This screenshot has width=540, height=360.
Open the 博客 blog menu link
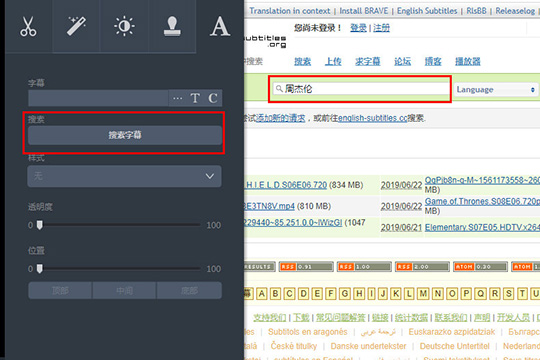point(433,62)
